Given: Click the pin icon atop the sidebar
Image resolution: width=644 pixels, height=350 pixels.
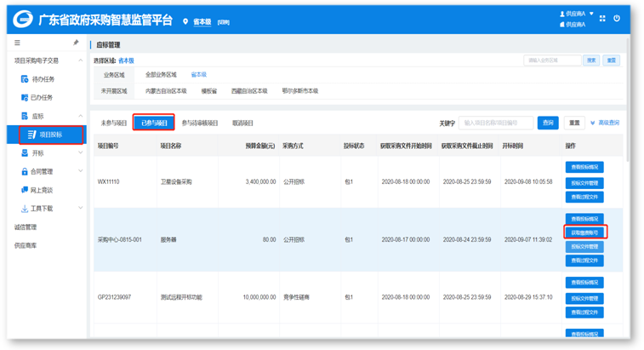Looking at the screenshot, I should pos(76,43).
